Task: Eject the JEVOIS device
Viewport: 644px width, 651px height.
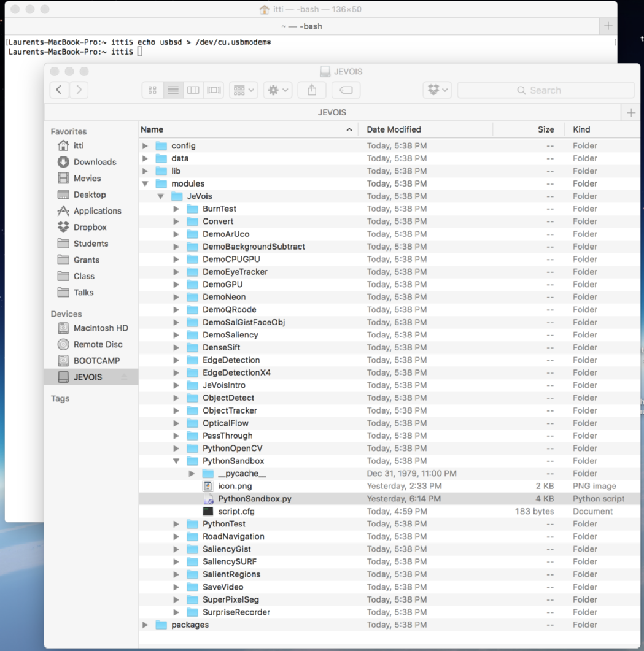Action: pyautogui.click(x=124, y=377)
